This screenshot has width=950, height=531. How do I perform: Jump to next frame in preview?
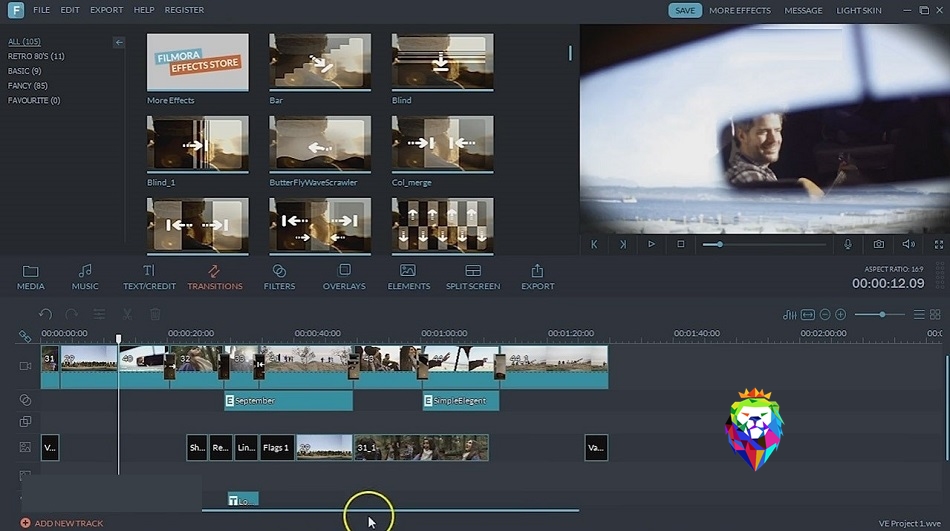click(x=623, y=244)
